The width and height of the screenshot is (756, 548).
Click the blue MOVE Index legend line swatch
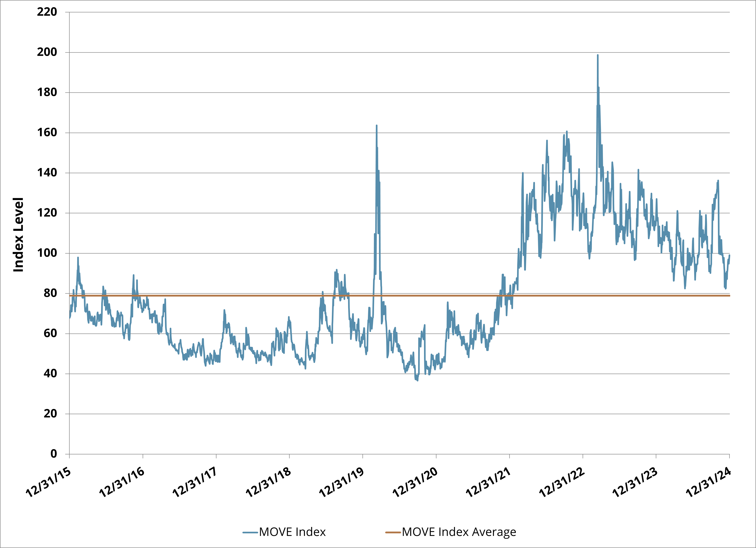click(x=250, y=532)
